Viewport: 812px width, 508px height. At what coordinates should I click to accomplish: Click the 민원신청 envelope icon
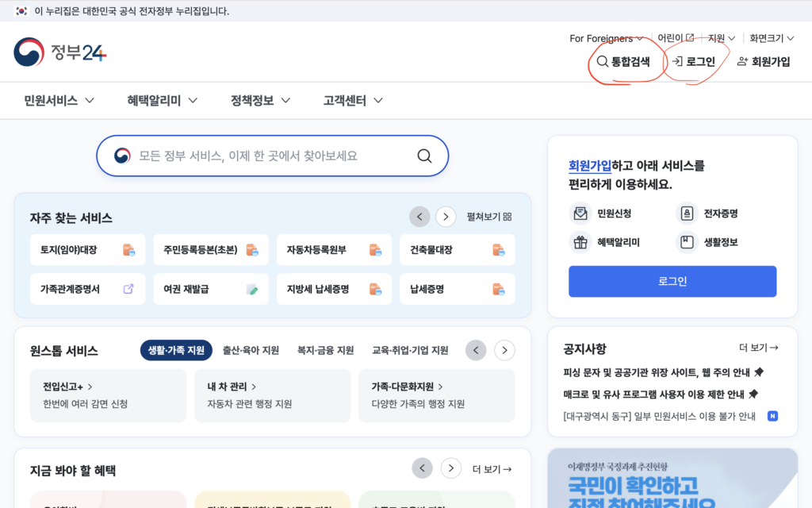(580, 214)
